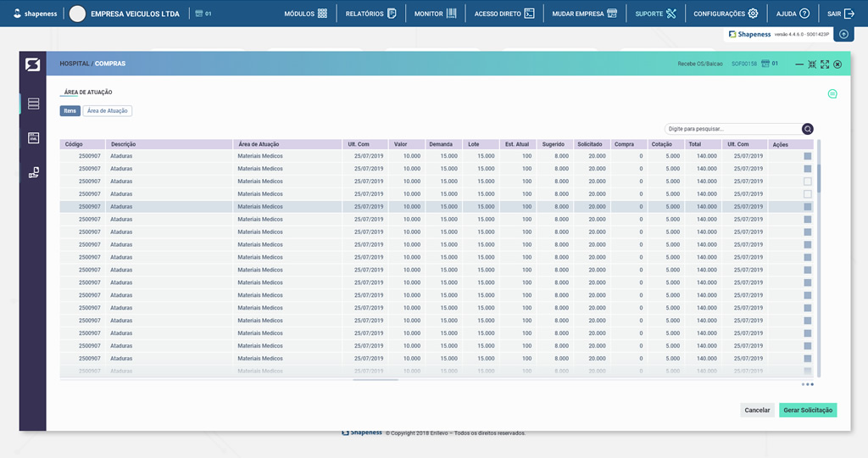Click COMPRAS in the breadcrumb
The height and width of the screenshot is (458, 868).
click(x=110, y=64)
